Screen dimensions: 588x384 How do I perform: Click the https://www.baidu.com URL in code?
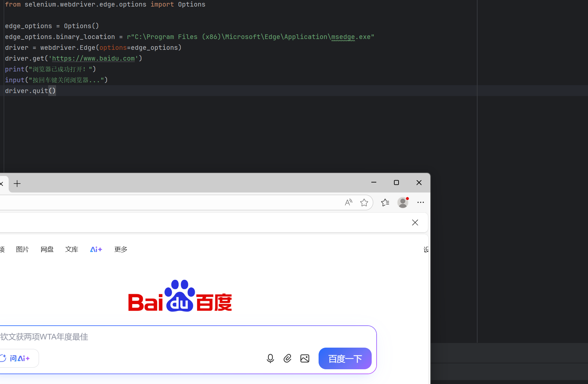93,58
